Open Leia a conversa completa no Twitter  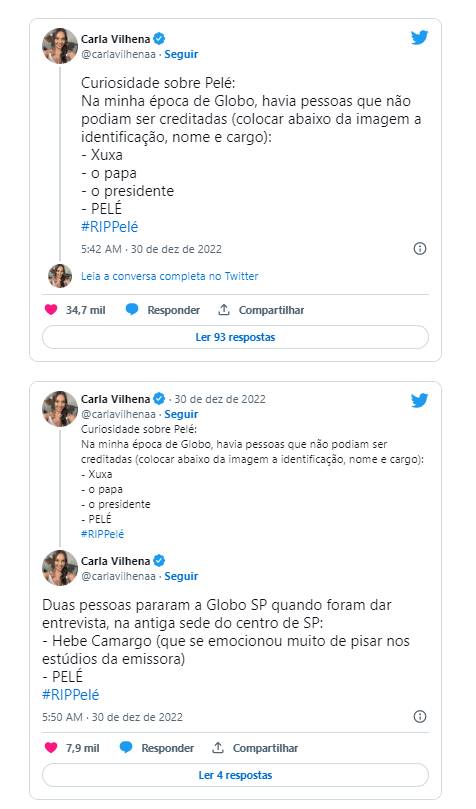170,276
